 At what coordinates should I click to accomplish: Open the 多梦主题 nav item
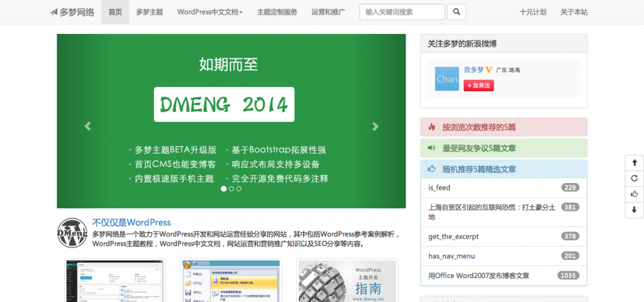pyautogui.click(x=149, y=12)
